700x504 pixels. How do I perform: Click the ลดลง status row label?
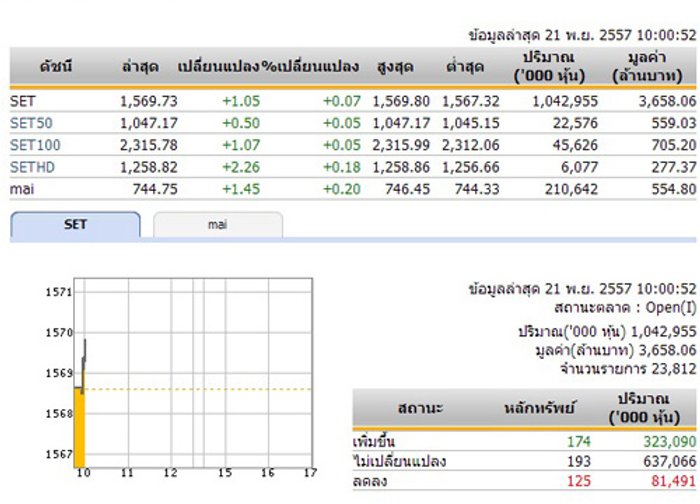(370, 481)
